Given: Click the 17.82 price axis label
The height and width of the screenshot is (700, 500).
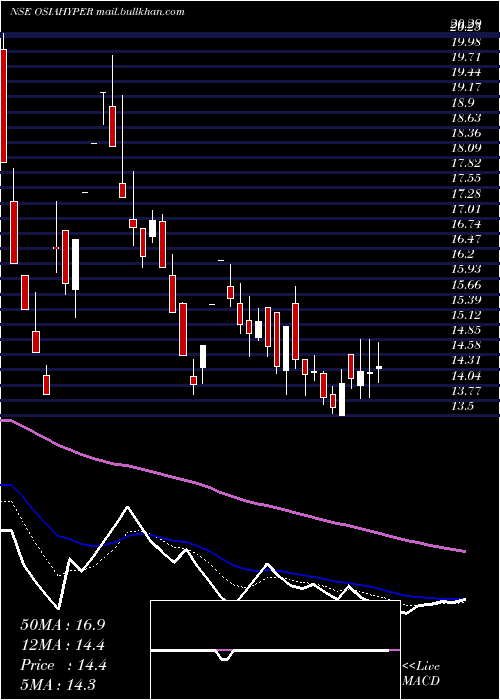Looking at the screenshot, I should [x=466, y=163].
